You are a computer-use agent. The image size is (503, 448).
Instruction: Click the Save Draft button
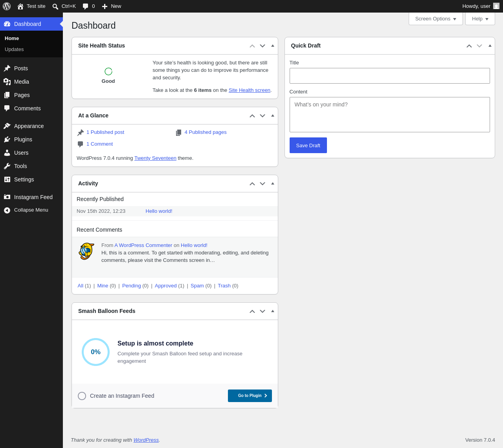pyautogui.click(x=308, y=145)
